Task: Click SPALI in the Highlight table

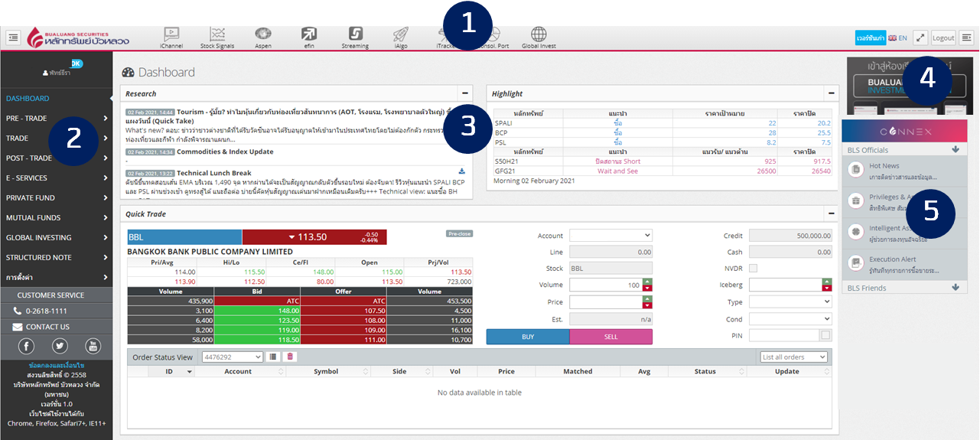Action: pyautogui.click(x=504, y=122)
